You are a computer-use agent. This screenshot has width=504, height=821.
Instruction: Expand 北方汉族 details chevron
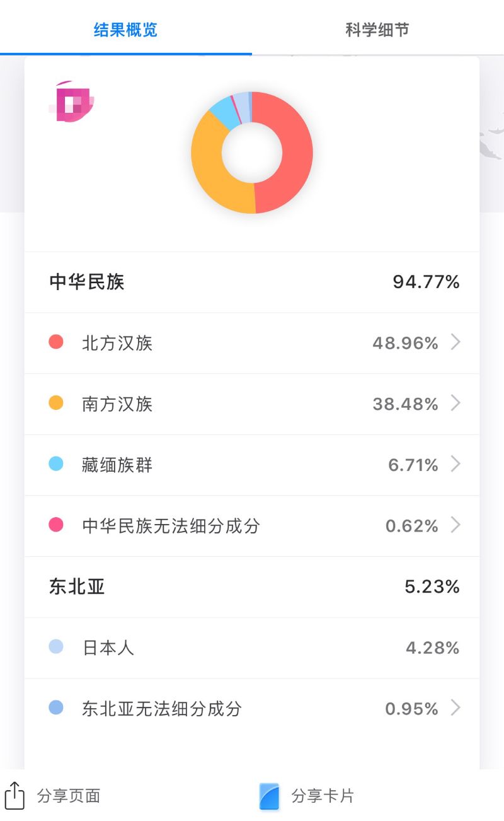(x=455, y=342)
